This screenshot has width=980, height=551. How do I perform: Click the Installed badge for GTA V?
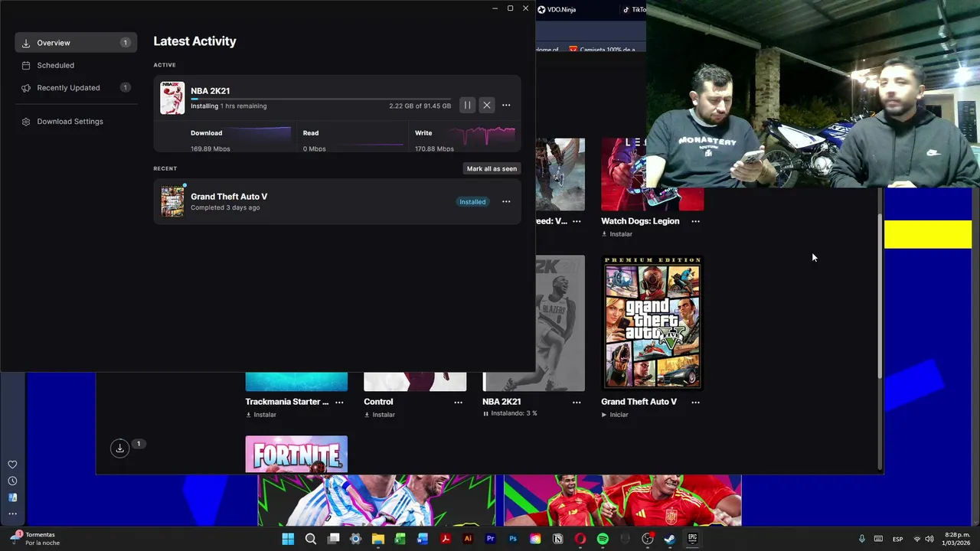[472, 201]
